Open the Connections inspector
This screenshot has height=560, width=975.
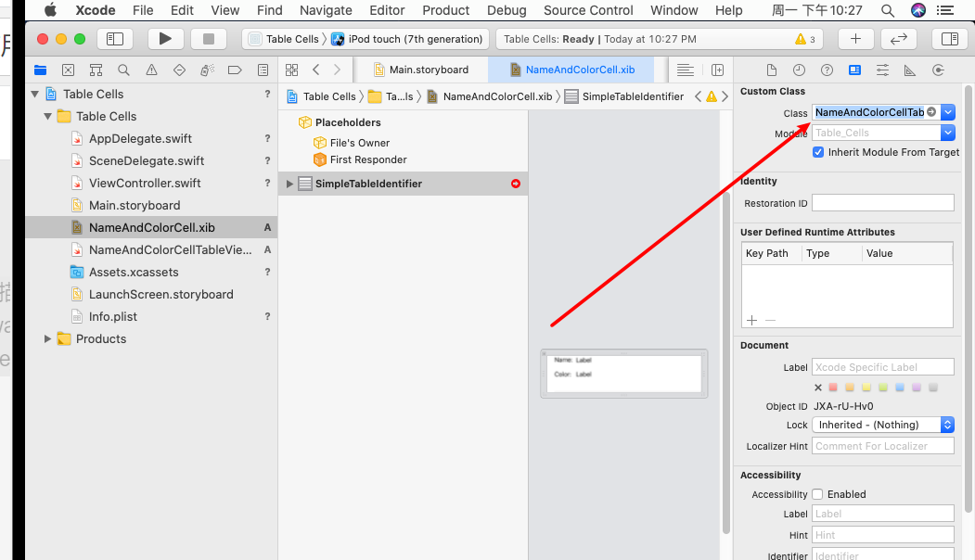click(x=937, y=70)
